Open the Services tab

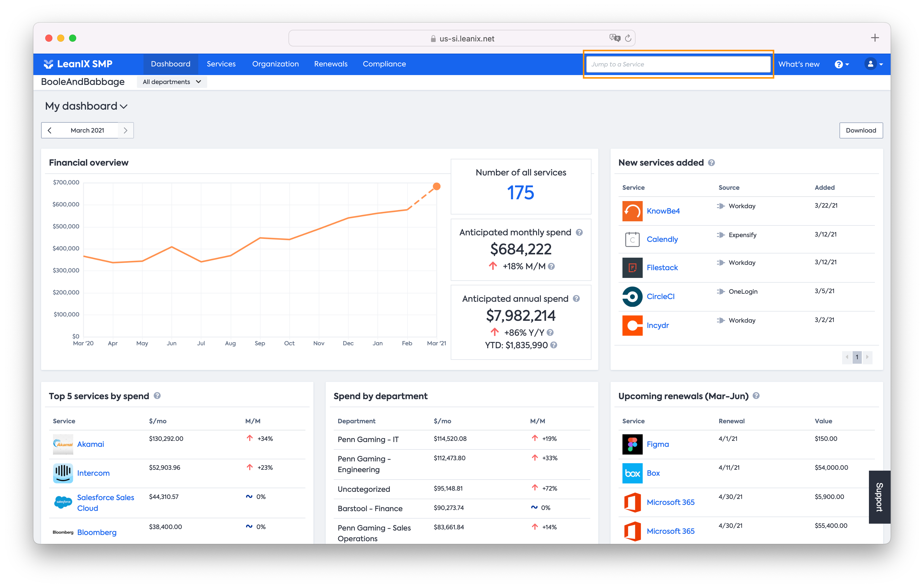[x=221, y=64]
